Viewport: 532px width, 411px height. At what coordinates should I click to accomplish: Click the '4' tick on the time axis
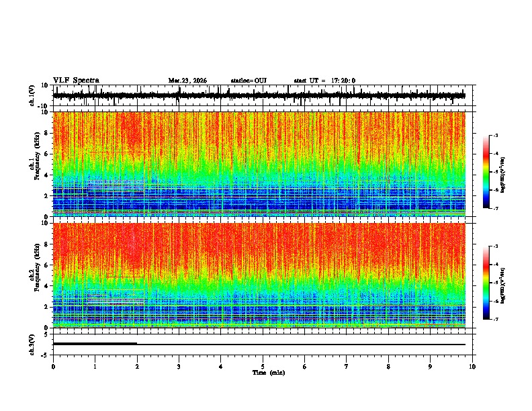221,367
